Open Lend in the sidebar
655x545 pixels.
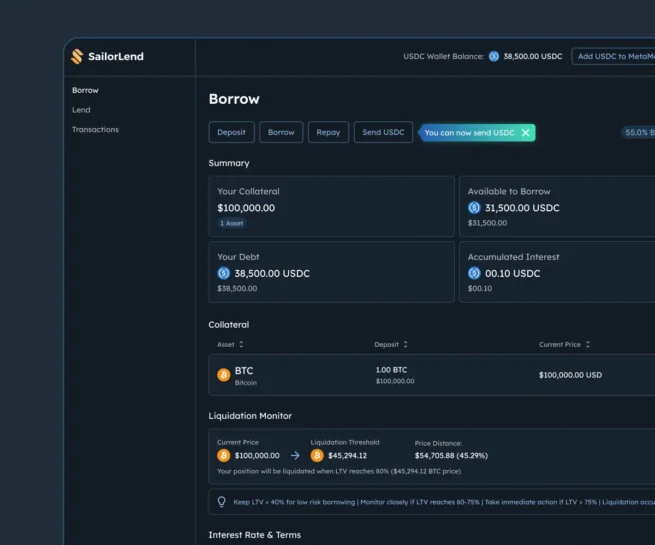coord(81,110)
